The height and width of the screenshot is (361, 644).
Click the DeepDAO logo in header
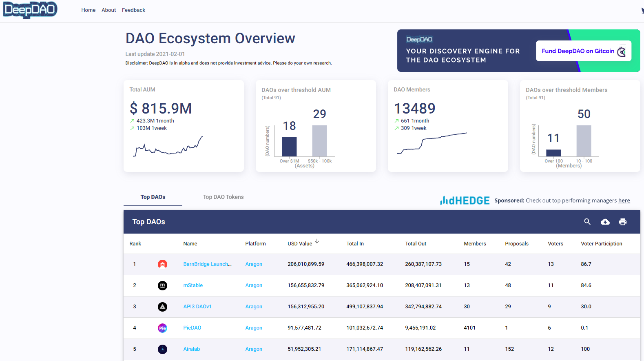click(30, 10)
